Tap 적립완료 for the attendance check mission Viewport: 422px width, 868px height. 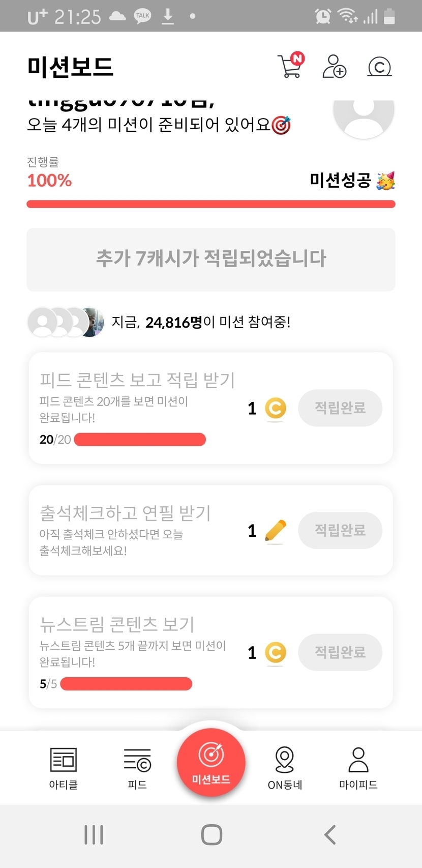tap(340, 530)
